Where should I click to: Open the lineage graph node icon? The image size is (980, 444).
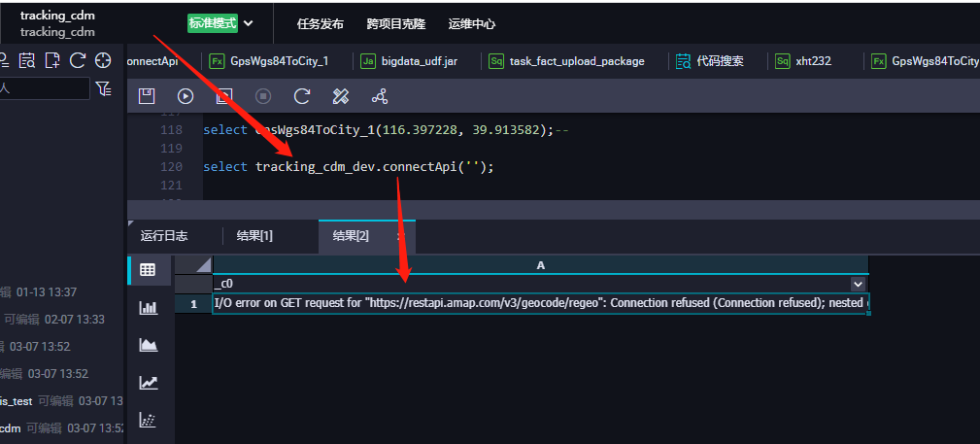(x=380, y=96)
